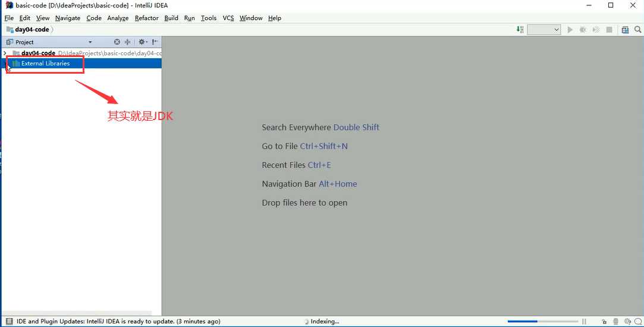Click the round icon at status bar end
Screen dimensions: 644x327
(638, 321)
